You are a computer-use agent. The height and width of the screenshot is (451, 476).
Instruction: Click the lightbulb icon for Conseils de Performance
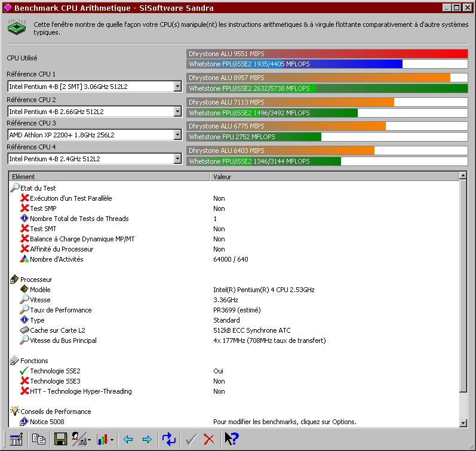pos(14,411)
